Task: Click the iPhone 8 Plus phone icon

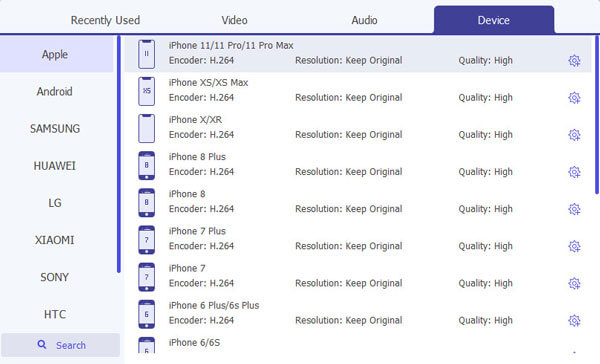Action: [147, 165]
